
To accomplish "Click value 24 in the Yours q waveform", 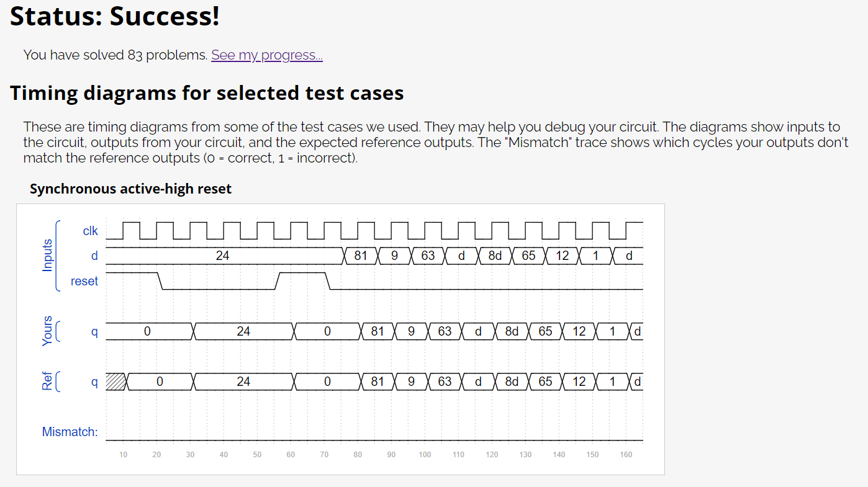I will click(x=243, y=331).
